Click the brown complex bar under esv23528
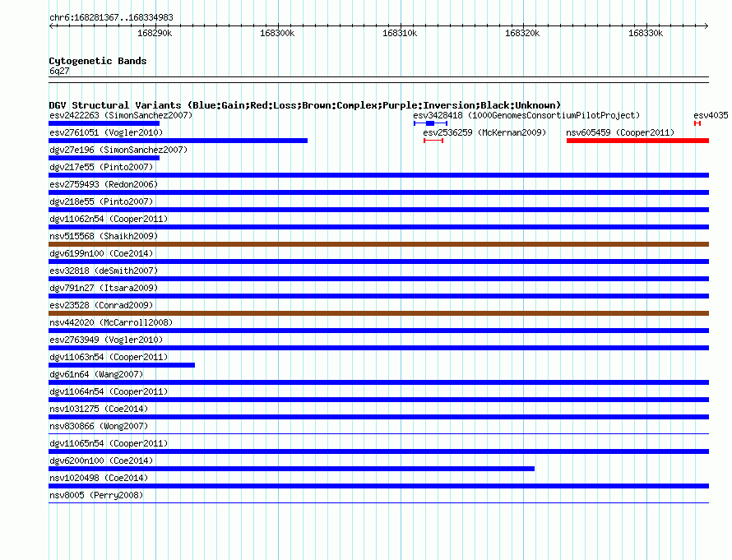The width and height of the screenshot is (732, 560). (378, 313)
